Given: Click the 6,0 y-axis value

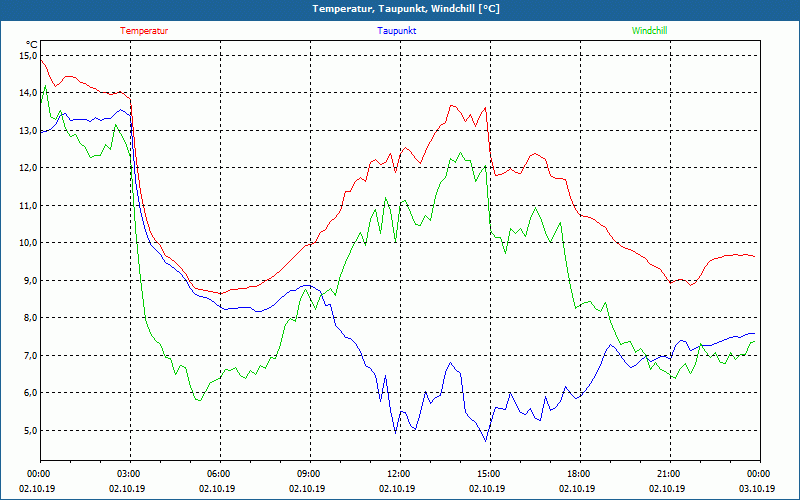Looking at the screenshot, I should point(30,393).
